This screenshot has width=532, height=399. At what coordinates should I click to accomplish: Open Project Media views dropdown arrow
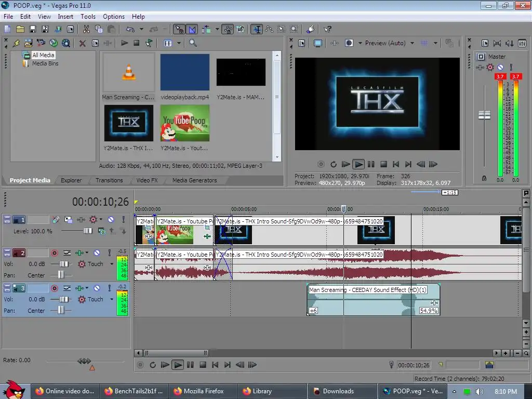[179, 43]
